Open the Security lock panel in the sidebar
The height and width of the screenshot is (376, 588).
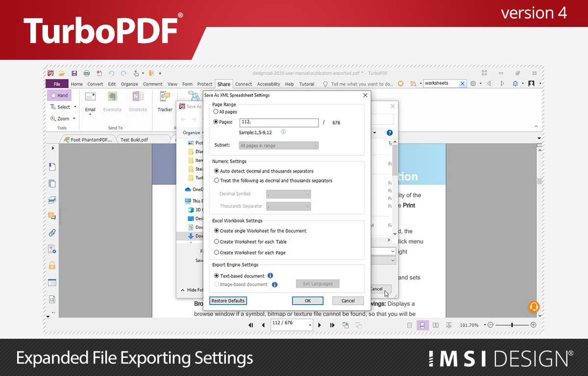52,266
